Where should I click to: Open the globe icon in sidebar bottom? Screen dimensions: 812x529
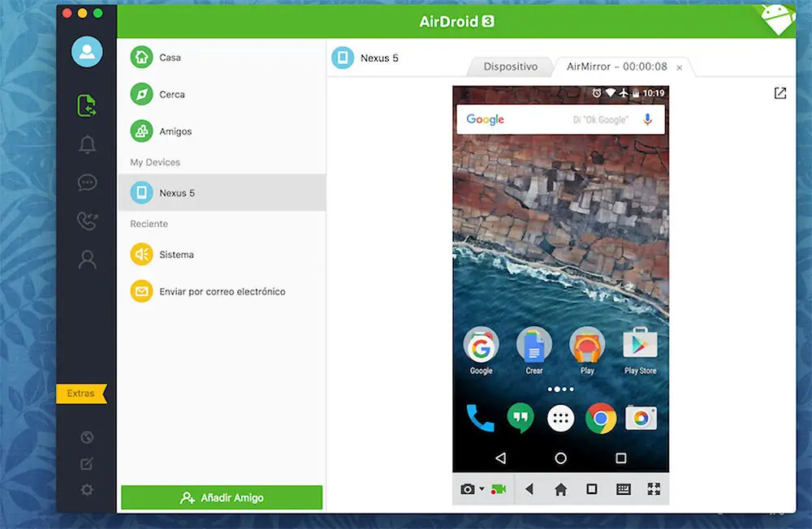coord(87,437)
